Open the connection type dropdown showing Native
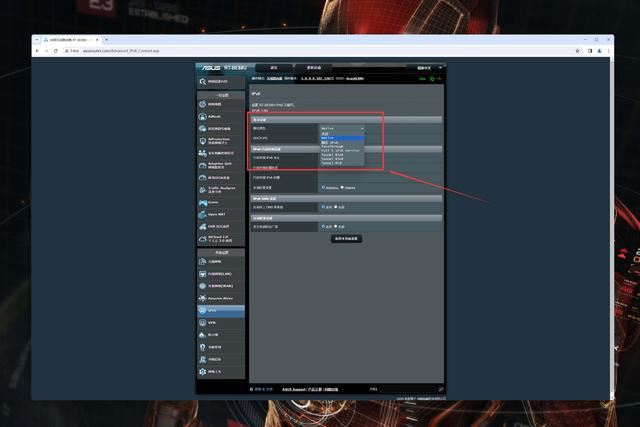The height and width of the screenshot is (427, 640). (x=342, y=129)
